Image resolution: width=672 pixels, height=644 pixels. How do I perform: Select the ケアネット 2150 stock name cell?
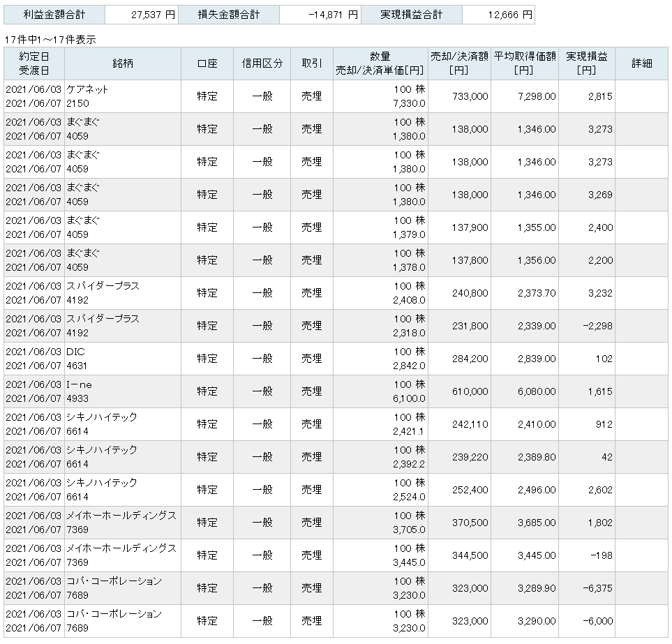tap(123, 96)
